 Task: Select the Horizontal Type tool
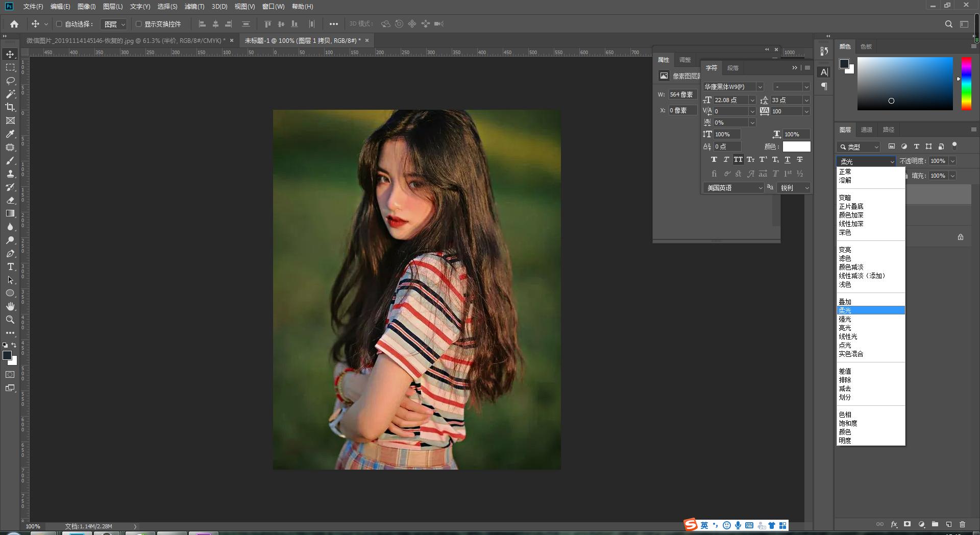coord(10,267)
